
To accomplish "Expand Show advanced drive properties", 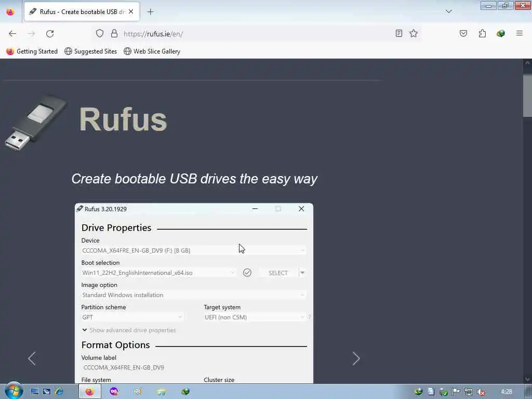I will (129, 330).
